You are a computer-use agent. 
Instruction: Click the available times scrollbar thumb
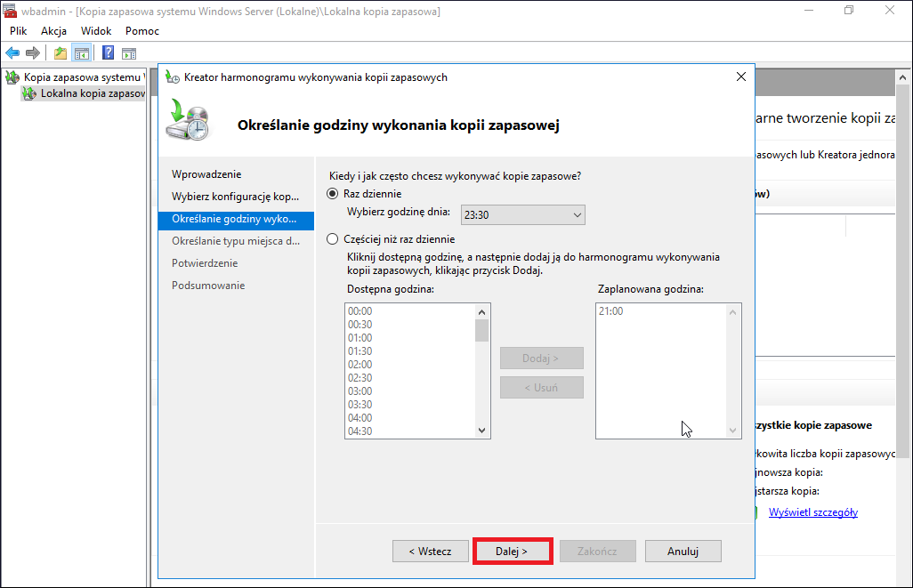coord(481,331)
